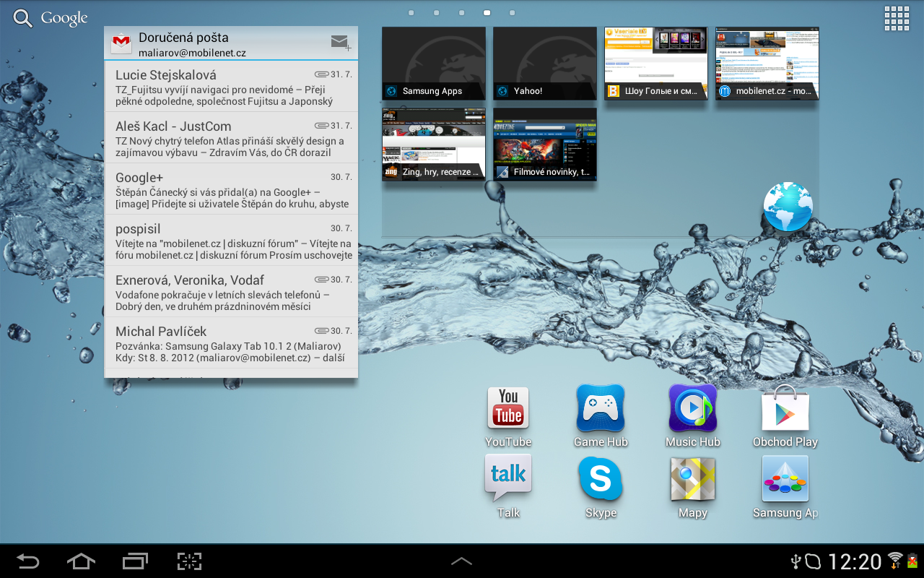The width and height of the screenshot is (924, 578).
Task: Tap the Back navigation arrow
Action: (29, 561)
